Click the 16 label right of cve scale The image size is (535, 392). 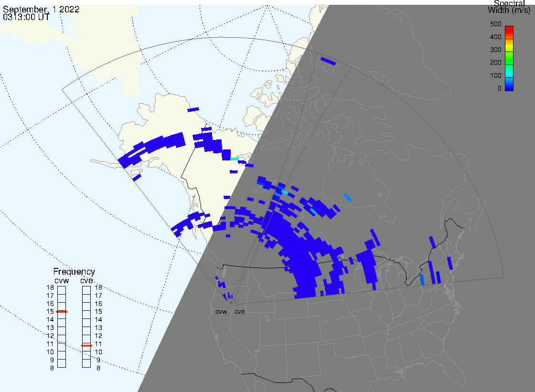98,304
